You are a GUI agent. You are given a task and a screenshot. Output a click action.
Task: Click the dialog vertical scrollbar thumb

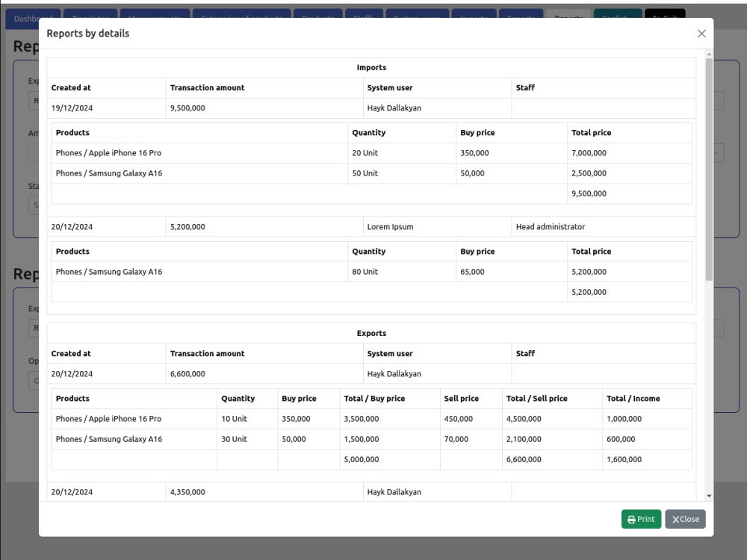pos(709,169)
